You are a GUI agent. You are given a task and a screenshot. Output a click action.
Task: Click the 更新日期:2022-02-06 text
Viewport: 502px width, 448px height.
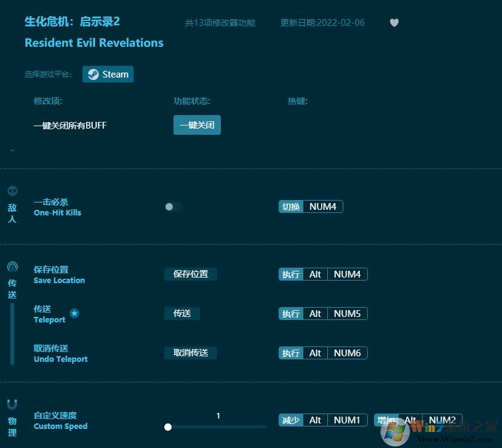point(322,23)
